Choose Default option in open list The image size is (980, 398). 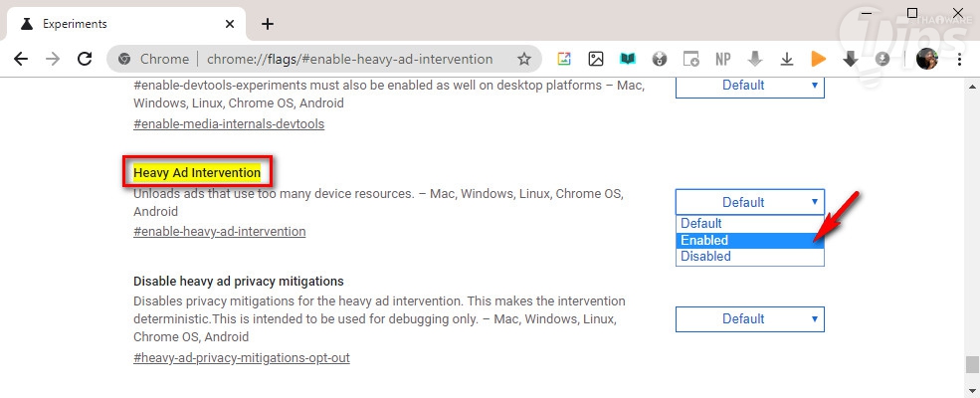click(750, 224)
